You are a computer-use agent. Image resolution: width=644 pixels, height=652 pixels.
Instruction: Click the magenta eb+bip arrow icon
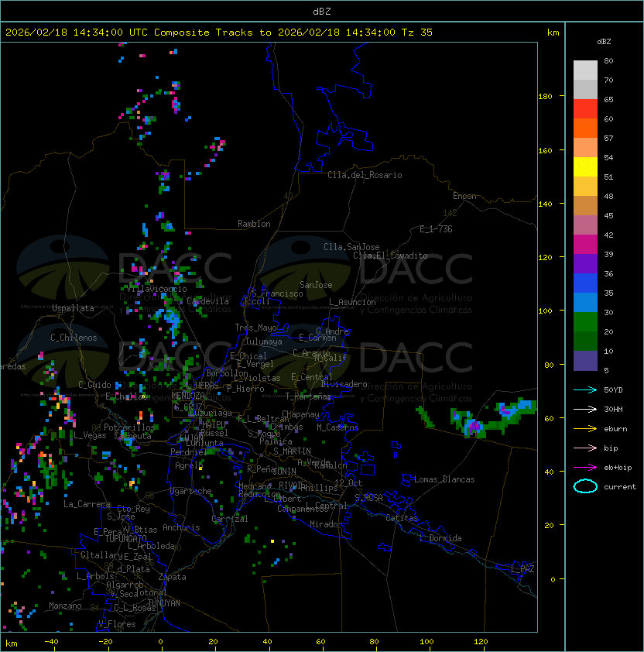(x=585, y=468)
